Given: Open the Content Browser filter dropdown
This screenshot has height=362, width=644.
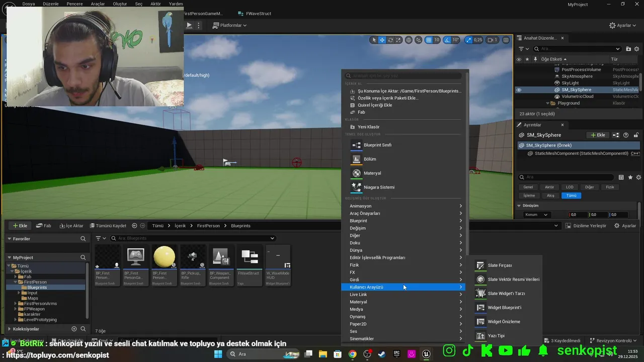Looking at the screenshot, I should point(101,238).
